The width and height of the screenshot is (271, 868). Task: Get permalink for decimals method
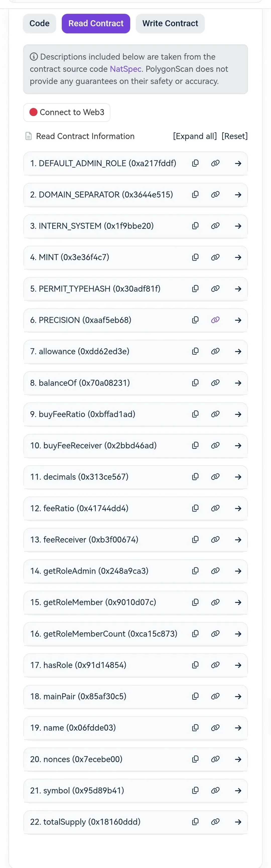pos(215,477)
